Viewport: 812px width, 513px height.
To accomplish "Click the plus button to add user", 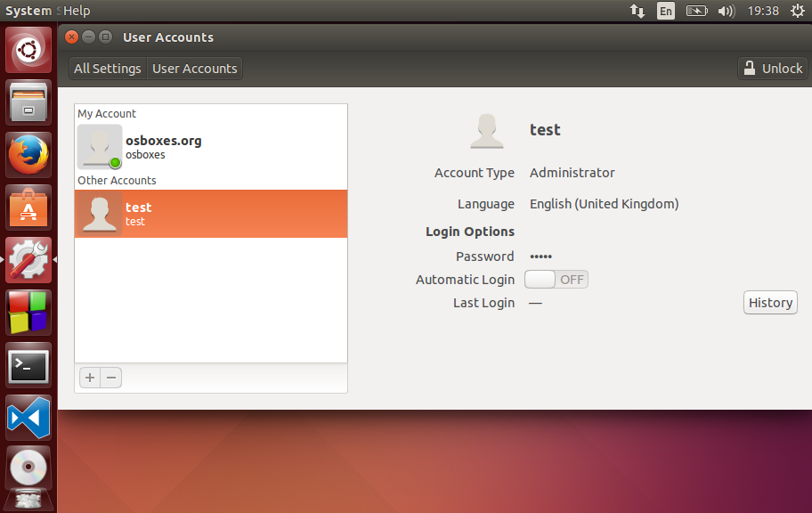I will 90,378.
